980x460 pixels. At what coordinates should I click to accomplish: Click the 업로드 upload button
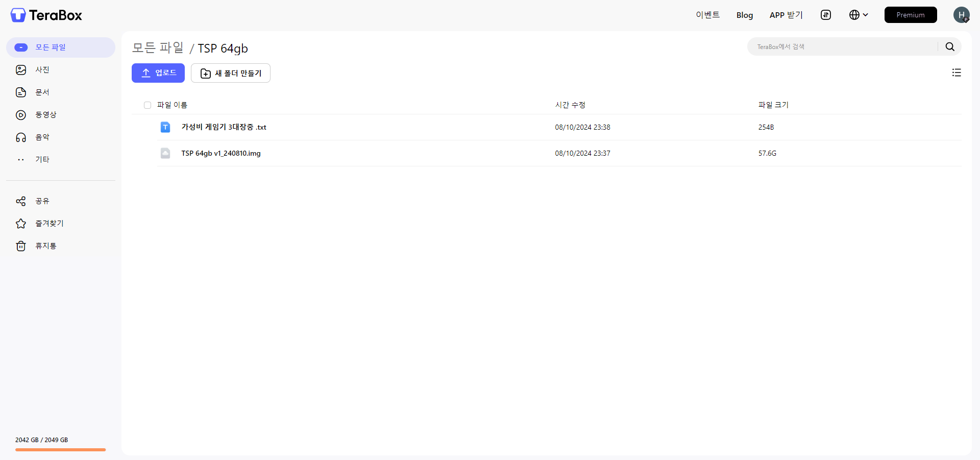[x=158, y=73]
